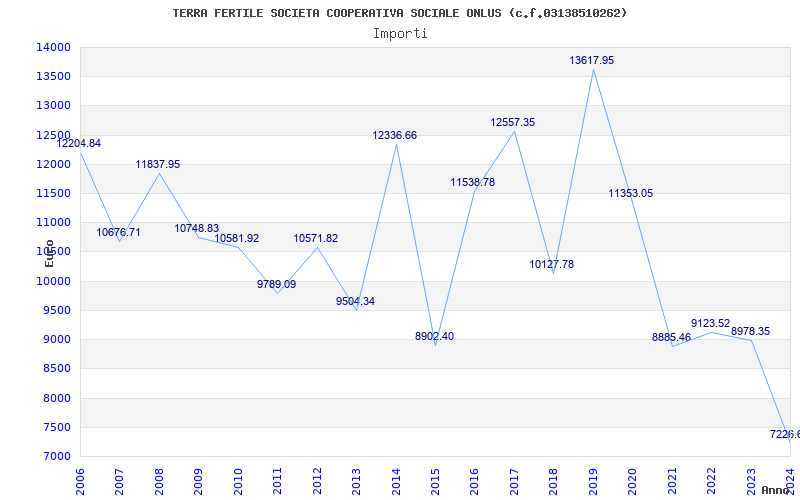Click y-axis tick 13000

click(53, 106)
